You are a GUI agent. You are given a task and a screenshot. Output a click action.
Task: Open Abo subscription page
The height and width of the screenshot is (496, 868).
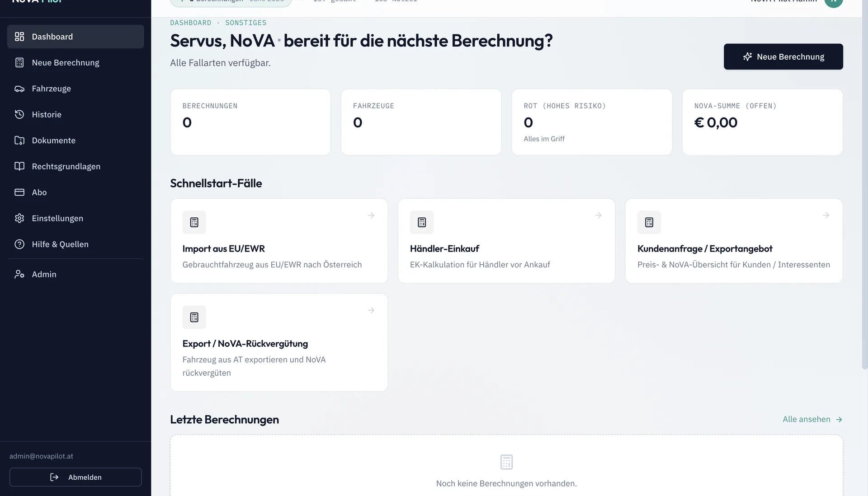point(75,192)
